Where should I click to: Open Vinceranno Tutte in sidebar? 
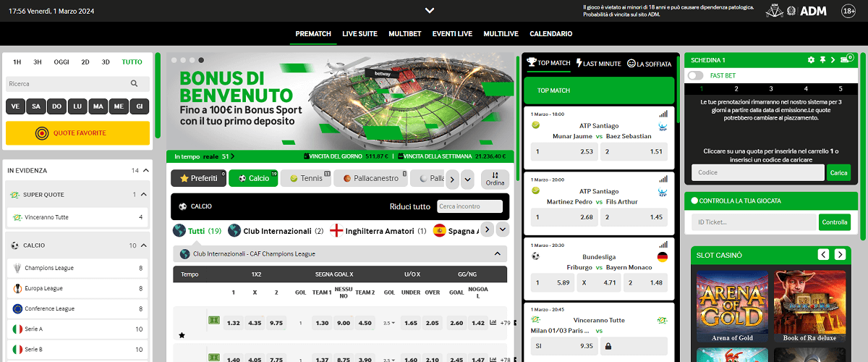(x=77, y=217)
